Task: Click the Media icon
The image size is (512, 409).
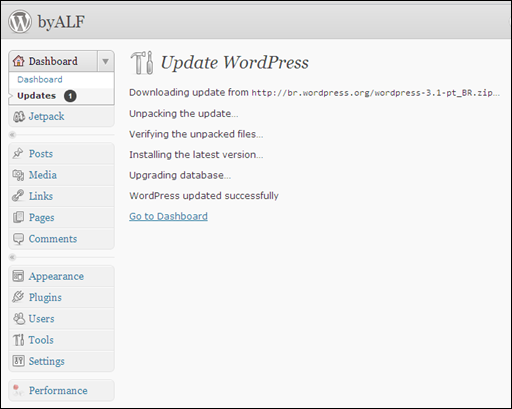Action: tap(18, 175)
